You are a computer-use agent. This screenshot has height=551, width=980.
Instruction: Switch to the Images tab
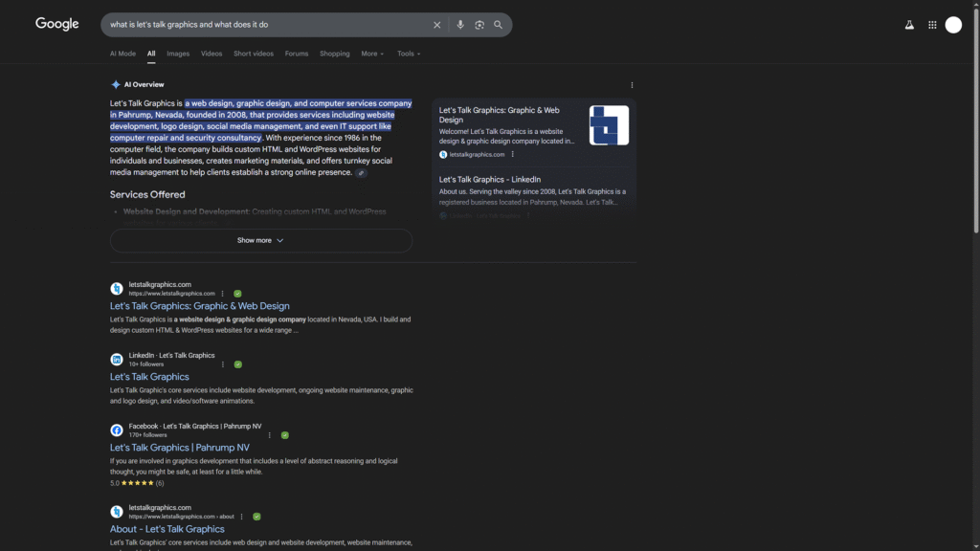point(178,54)
